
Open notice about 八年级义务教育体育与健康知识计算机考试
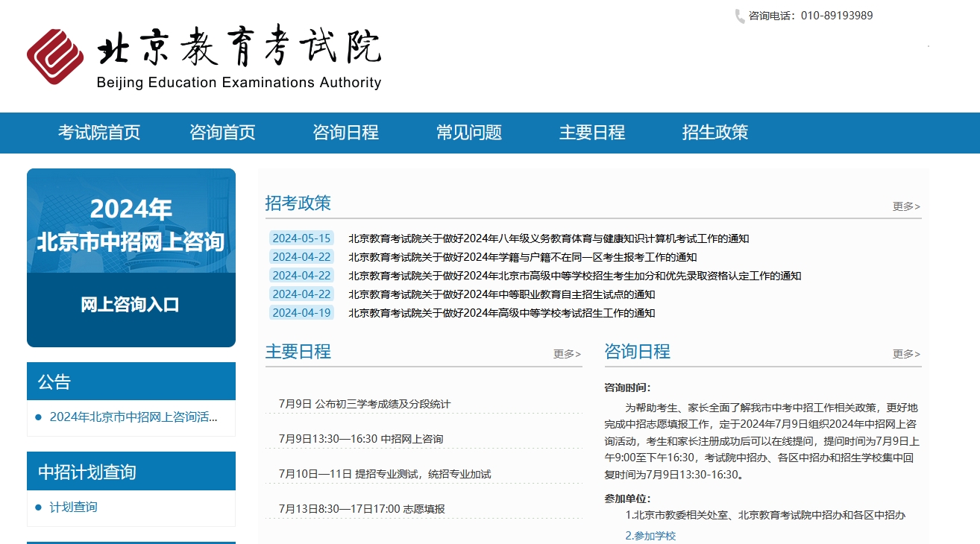point(548,238)
